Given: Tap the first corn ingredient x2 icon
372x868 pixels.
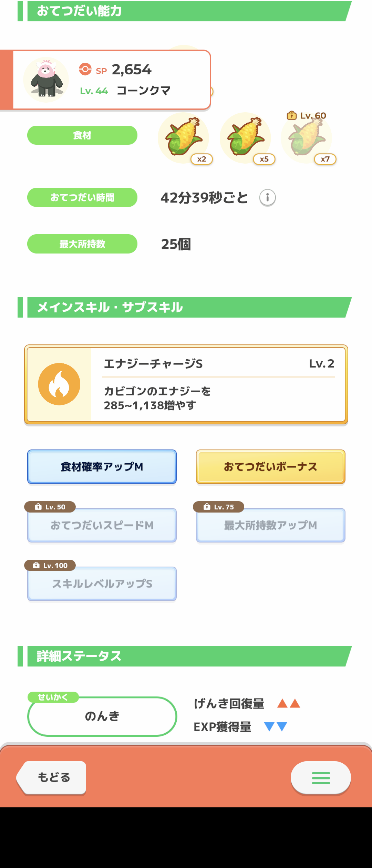Looking at the screenshot, I should (183, 138).
